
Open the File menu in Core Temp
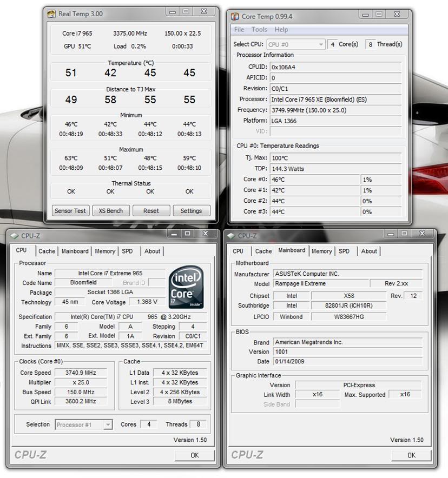(239, 30)
